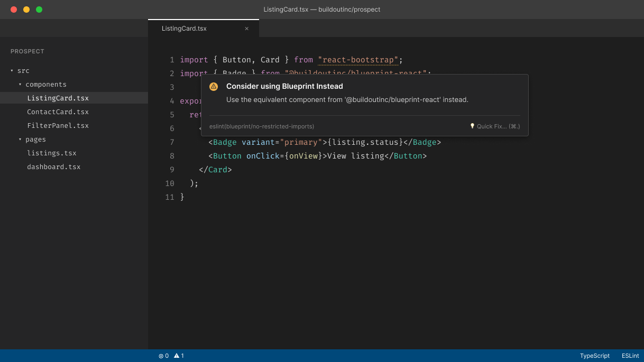644x362 pixels.
Task: Click the PROSPECT explorer header
Action: coord(27,52)
